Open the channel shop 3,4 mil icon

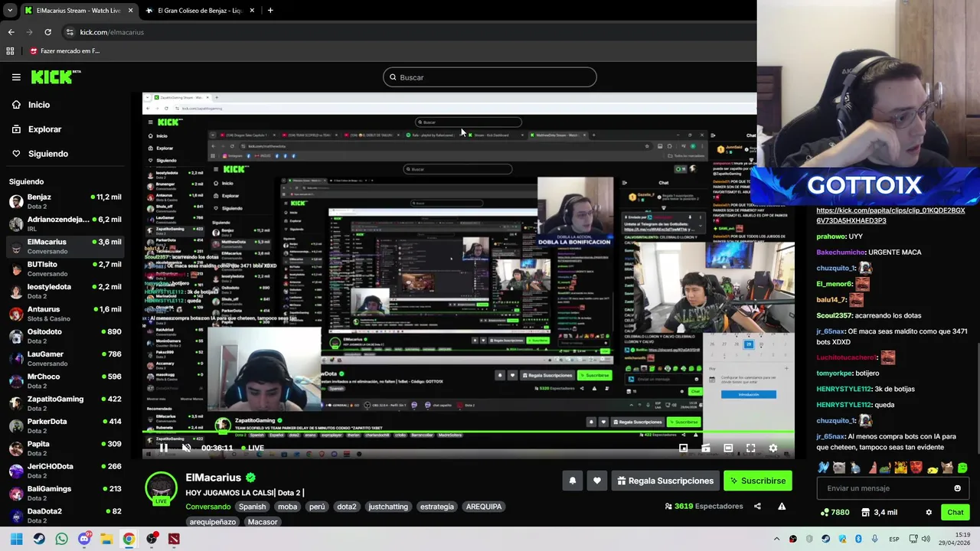(879, 512)
